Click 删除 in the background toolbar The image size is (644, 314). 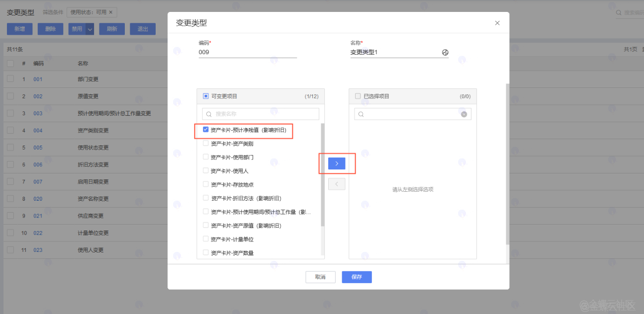point(50,29)
